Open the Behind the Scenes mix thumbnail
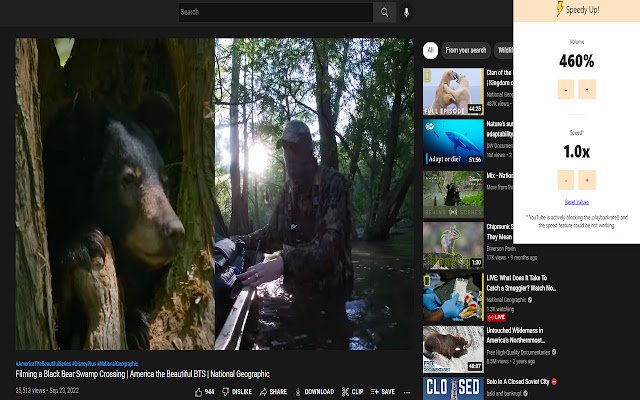This screenshot has height=400, width=640. pos(453,194)
